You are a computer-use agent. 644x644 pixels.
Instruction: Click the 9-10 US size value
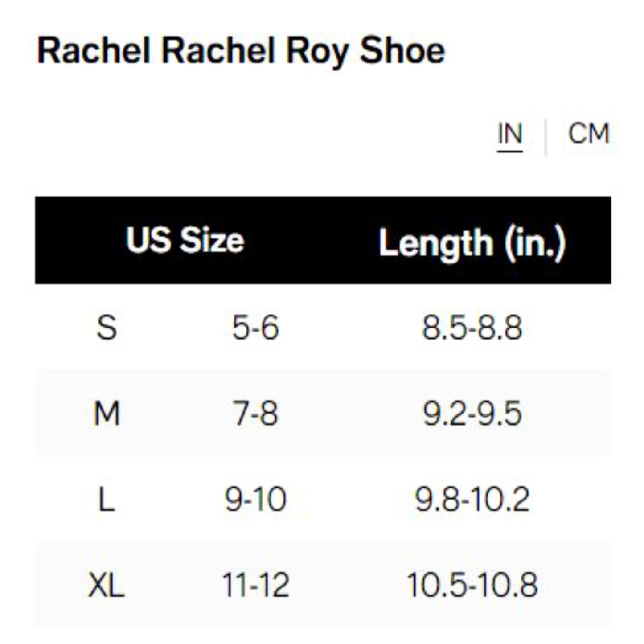pos(255,499)
